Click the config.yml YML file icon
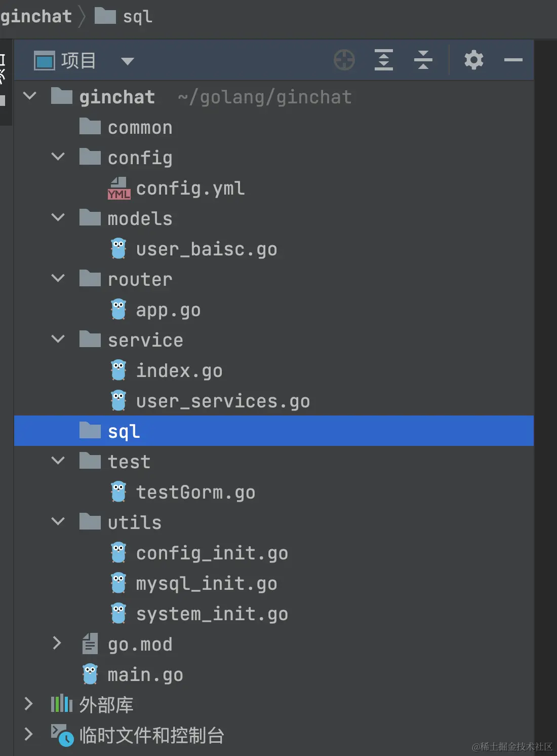 point(119,188)
